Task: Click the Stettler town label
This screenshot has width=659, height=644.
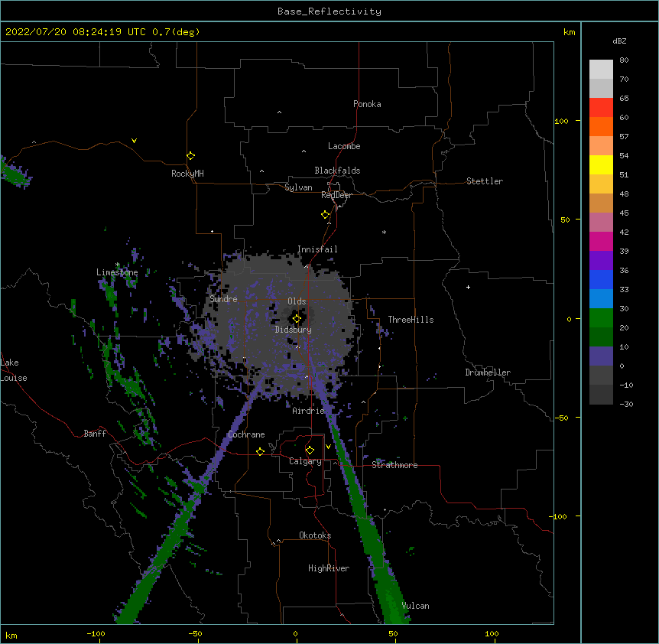Action: click(x=485, y=181)
